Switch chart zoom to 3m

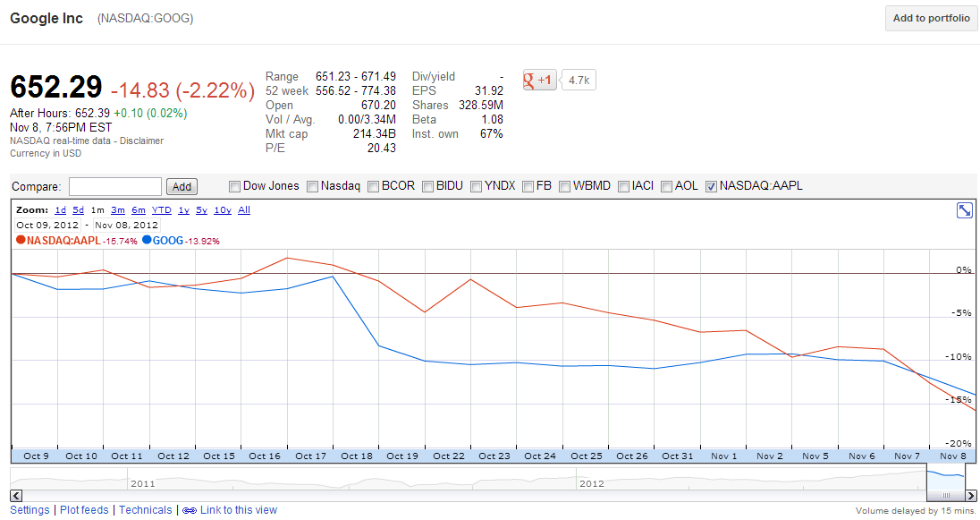click(x=118, y=210)
